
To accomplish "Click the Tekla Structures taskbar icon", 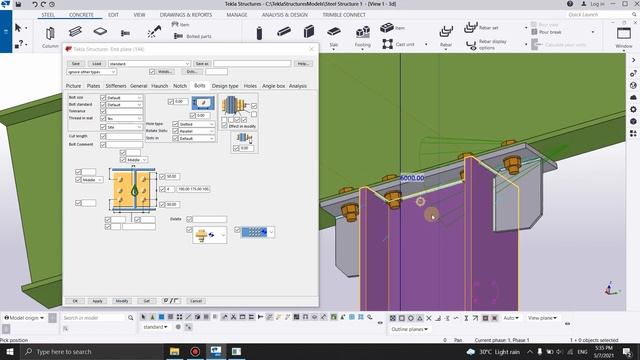I will tap(216, 351).
